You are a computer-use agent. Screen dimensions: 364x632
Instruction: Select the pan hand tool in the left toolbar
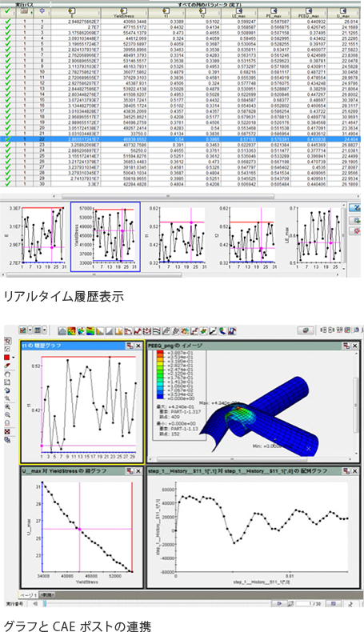[x=7, y=374]
